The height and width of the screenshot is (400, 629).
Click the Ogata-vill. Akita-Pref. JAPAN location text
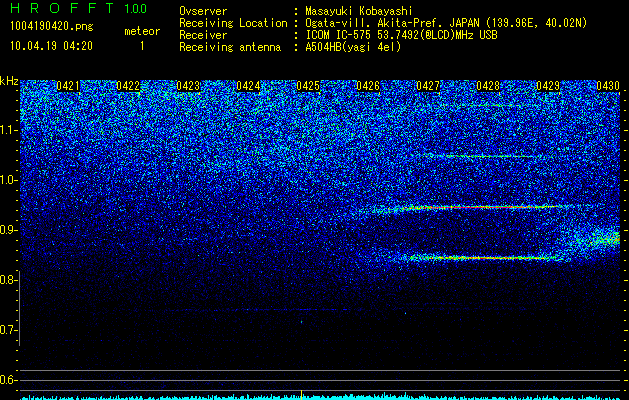446,23
